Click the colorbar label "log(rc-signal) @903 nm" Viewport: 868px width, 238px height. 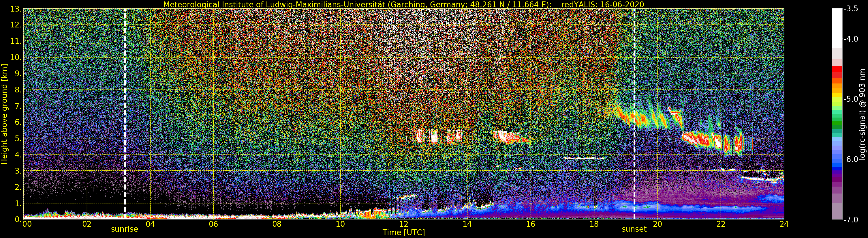[x=862, y=114]
